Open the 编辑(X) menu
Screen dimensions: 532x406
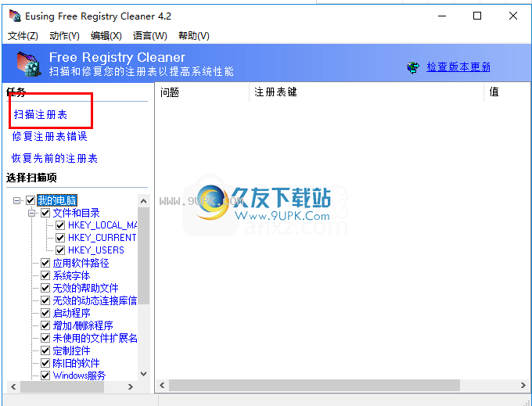pos(106,36)
